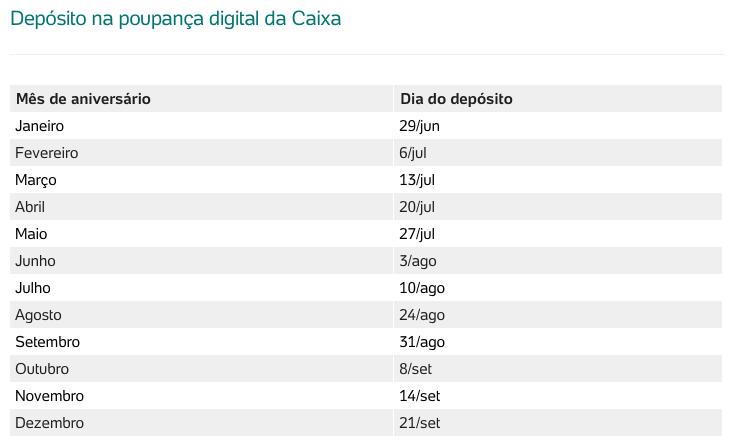This screenshot has width=737, height=444.
Task: Click the 29/jun deposit date cell
Action: 558,126
